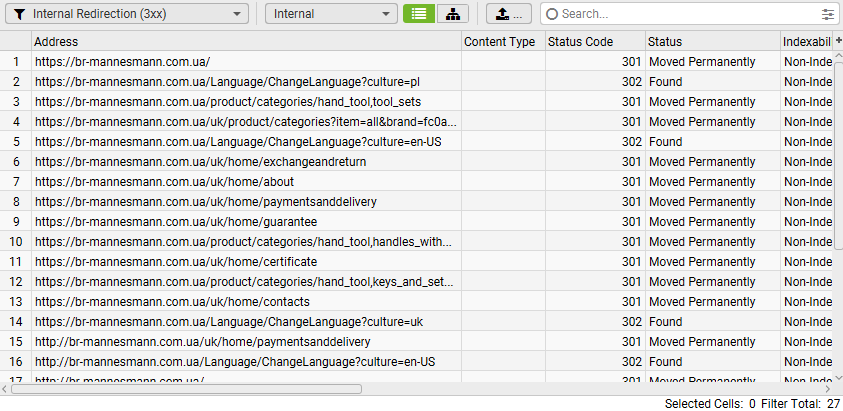Viewport: 843px width, 411px height.
Task: Click row number 10 header
Action: coord(16,242)
